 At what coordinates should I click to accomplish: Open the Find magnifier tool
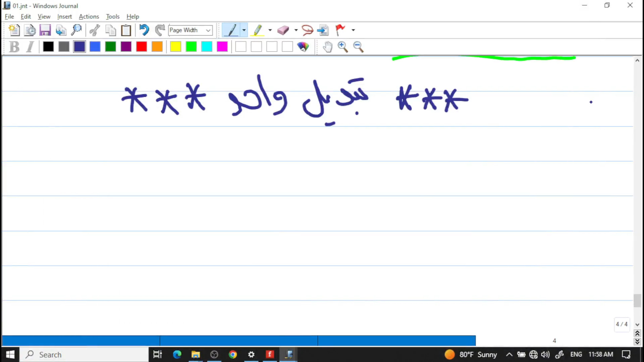coord(76,30)
